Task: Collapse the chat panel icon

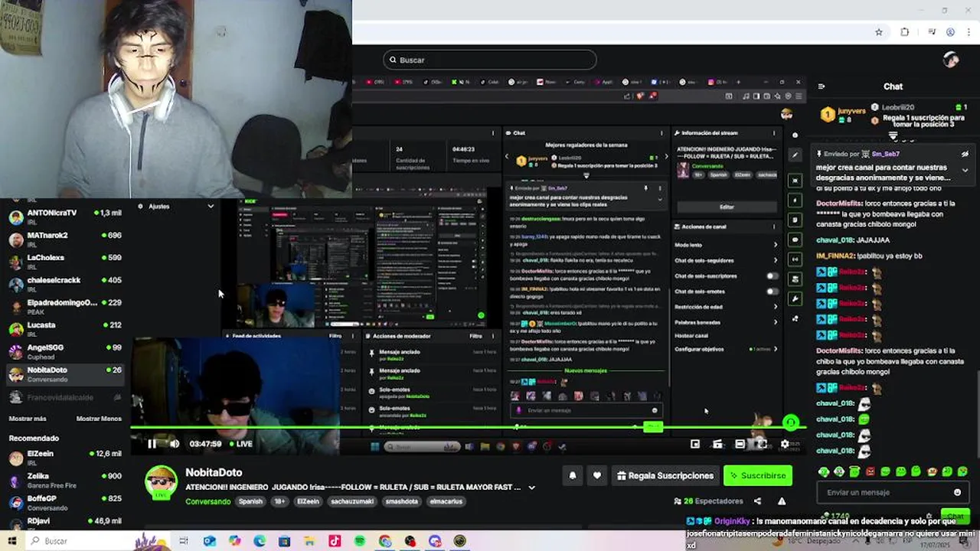Action: 821,86
